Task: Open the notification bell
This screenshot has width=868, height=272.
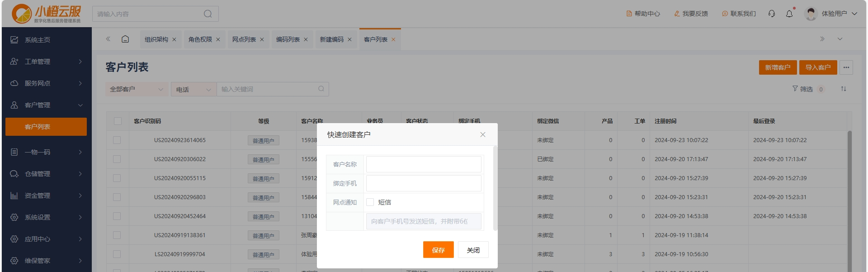Action: (789, 14)
